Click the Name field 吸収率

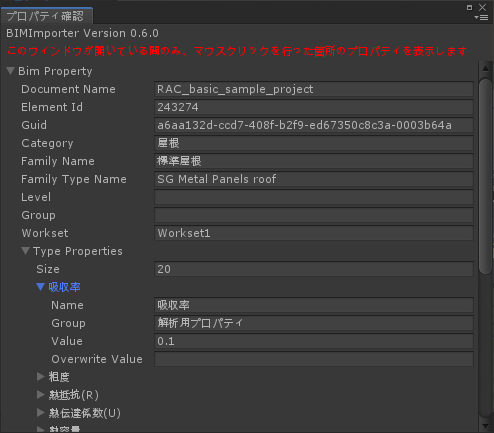tap(314, 305)
